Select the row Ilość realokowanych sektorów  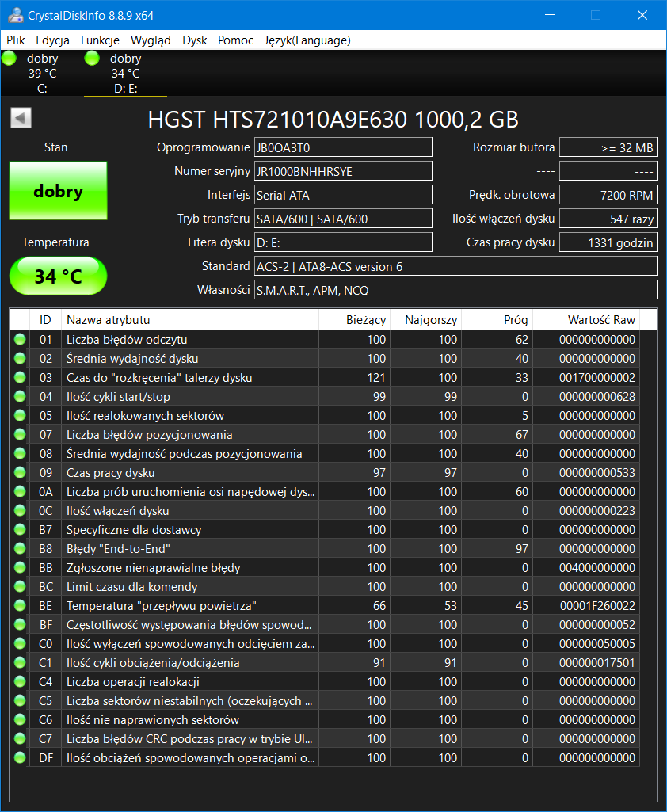pyautogui.click(x=325, y=416)
